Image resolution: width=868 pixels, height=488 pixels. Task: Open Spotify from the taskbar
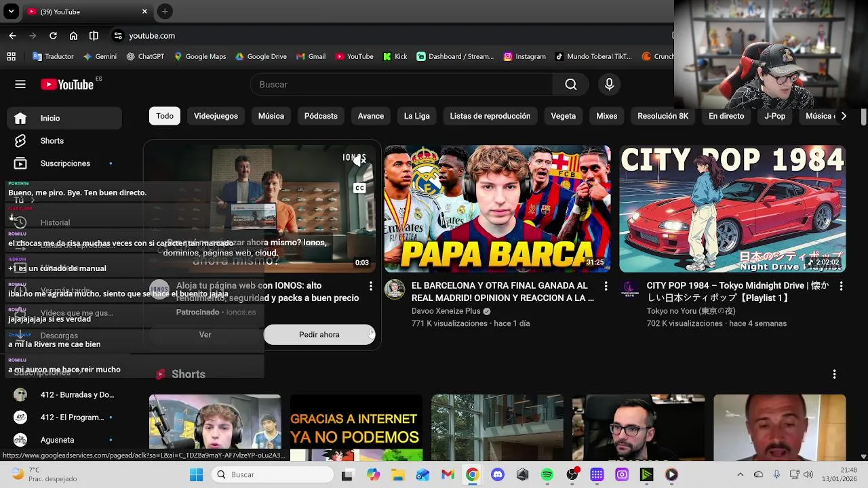[547, 474]
